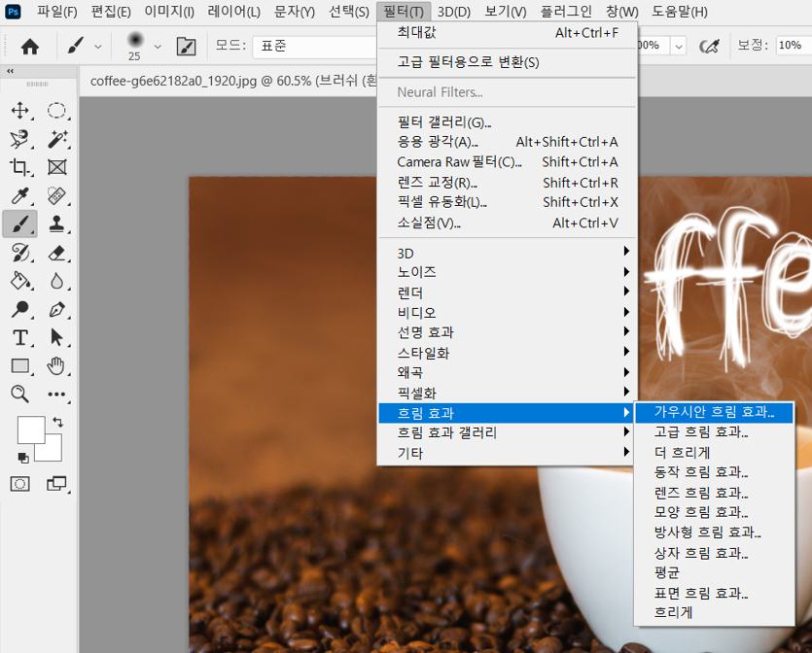Choose 동작 흐림 효과 blur filter
Image resolution: width=812 pixels, height=653 pixels.
[x=714, y=472]
